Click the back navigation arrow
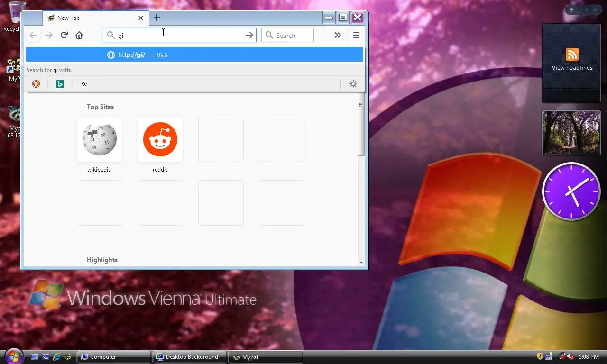 (x=33, y=35)
